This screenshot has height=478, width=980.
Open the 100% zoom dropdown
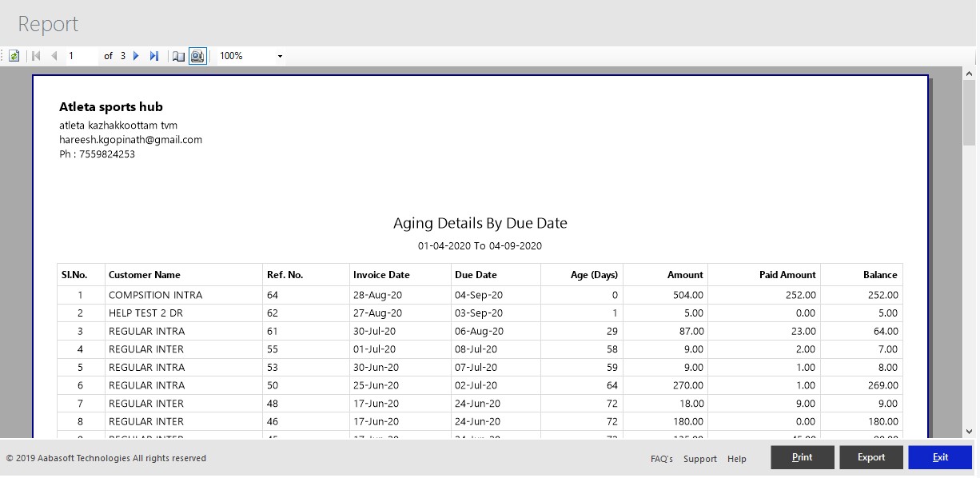pos(280,56)
